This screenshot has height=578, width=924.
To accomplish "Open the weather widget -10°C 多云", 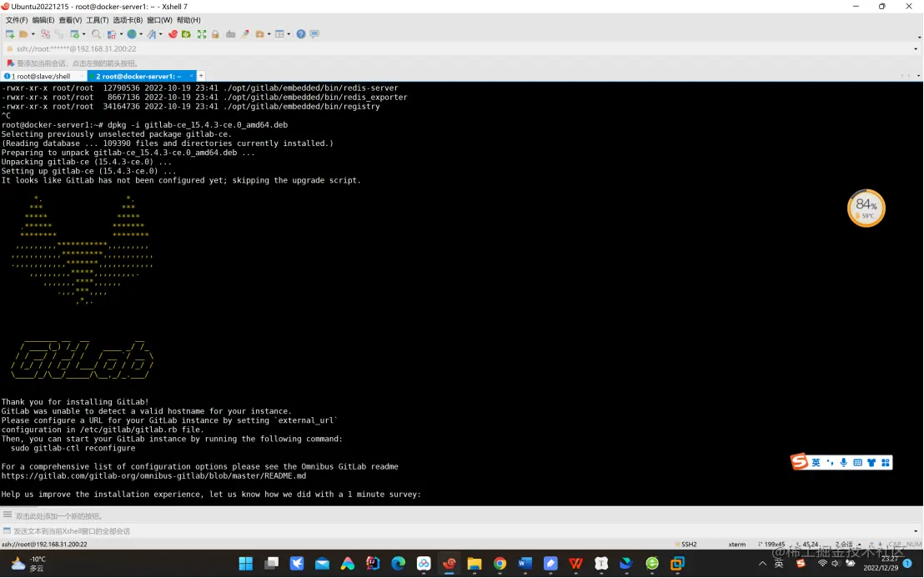I will [28, 564].
